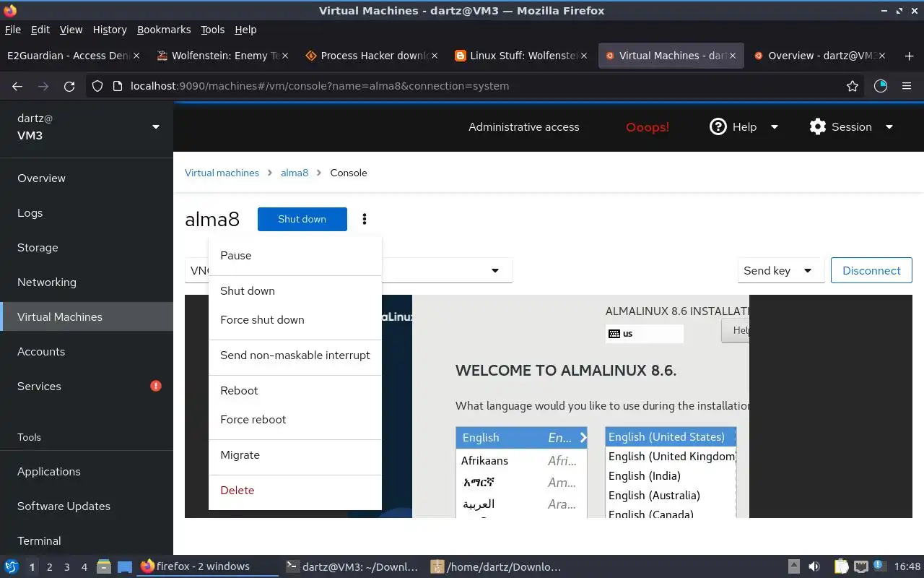Open Storage in the sidebar
Viewport: 924px width, 578px height.
point(87,248)
